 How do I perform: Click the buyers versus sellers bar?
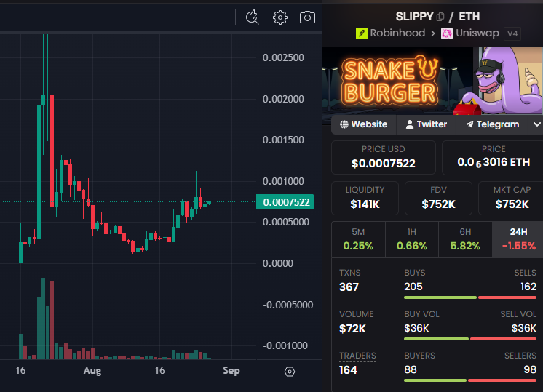click(470, 380)
